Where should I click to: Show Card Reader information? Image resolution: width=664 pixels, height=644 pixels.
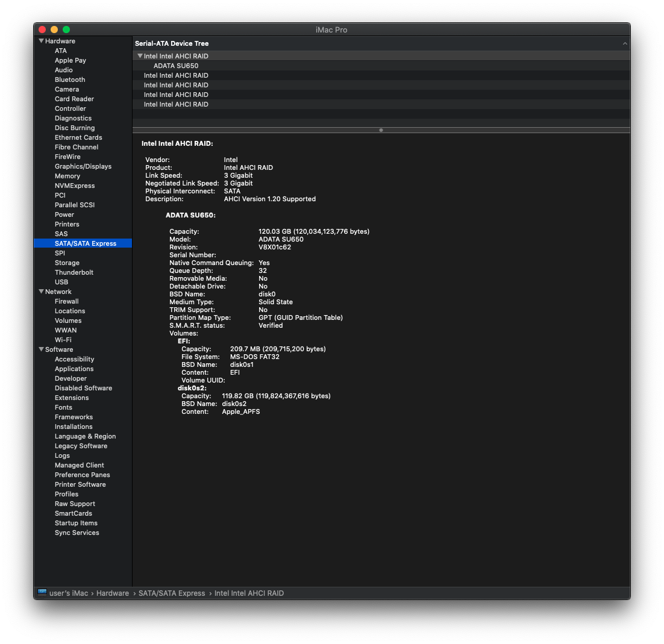pos(74,99)
